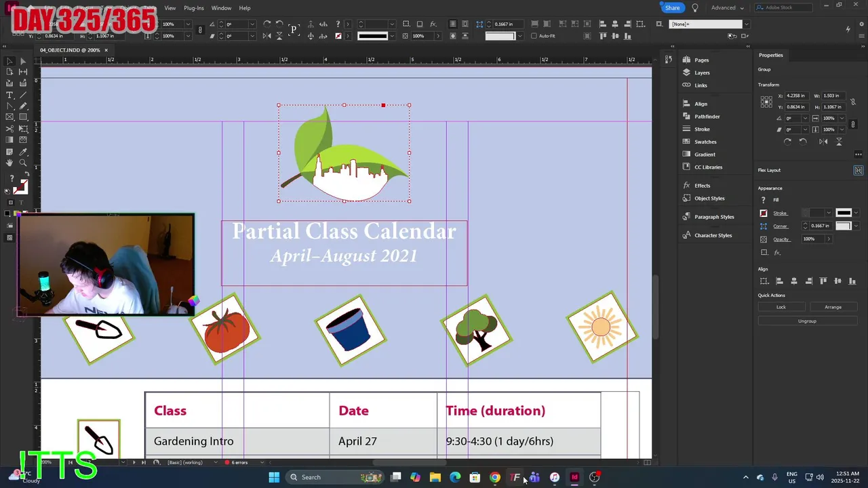Open the Window menu
The image size is (868, 488).
[x=221, y=8]
